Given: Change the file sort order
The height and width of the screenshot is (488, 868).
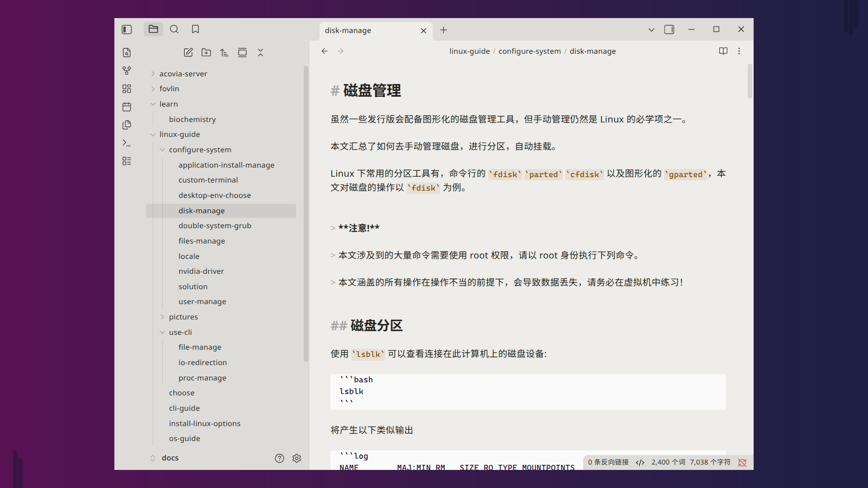Looking at the screenshot, I should tap(224, 52).
